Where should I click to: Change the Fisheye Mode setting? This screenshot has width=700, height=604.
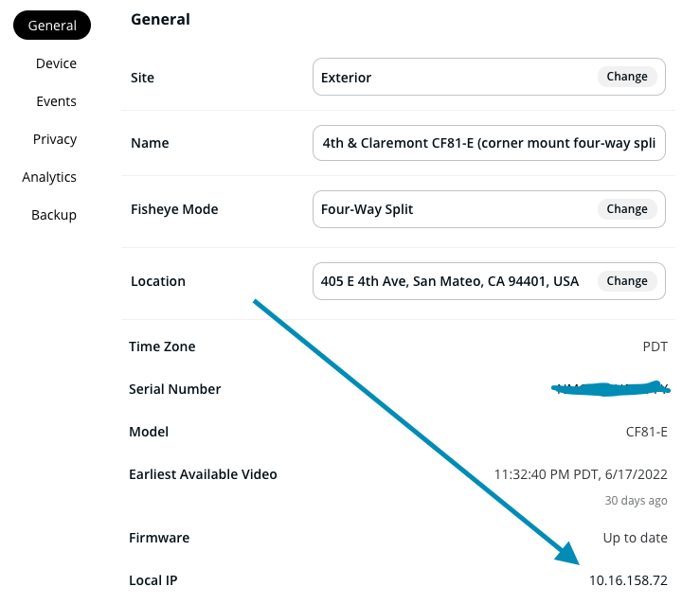tap(627, 209)
